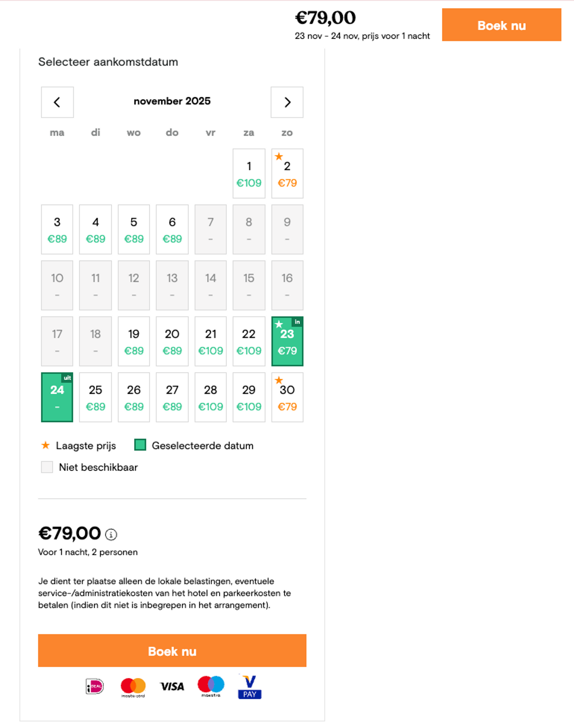
Task: Click the iDEAL payment logo
Action: pos(95,686)
